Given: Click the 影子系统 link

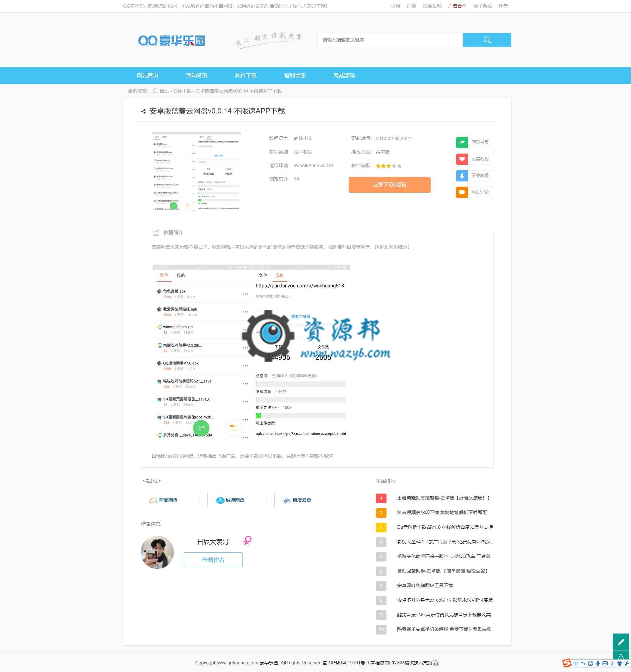Looking at the screenshot, I should click(x=483, y=6).
